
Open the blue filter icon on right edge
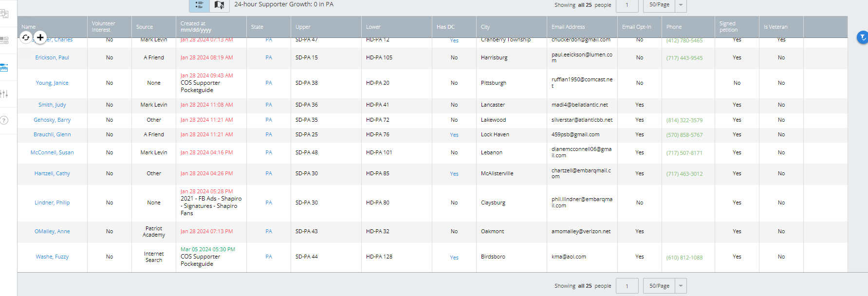click(862, 37)
